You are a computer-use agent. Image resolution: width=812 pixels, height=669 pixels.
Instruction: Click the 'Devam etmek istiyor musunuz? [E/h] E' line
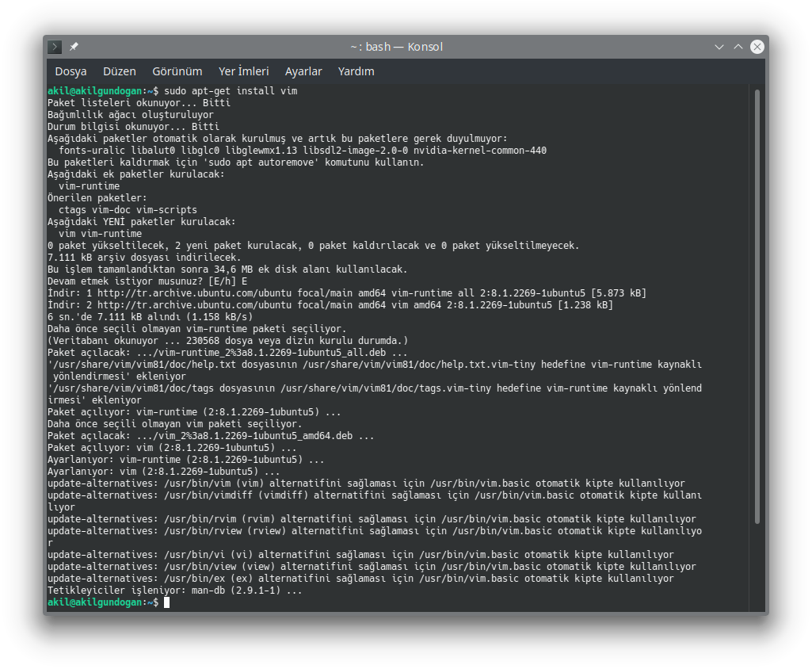[147, 281]
